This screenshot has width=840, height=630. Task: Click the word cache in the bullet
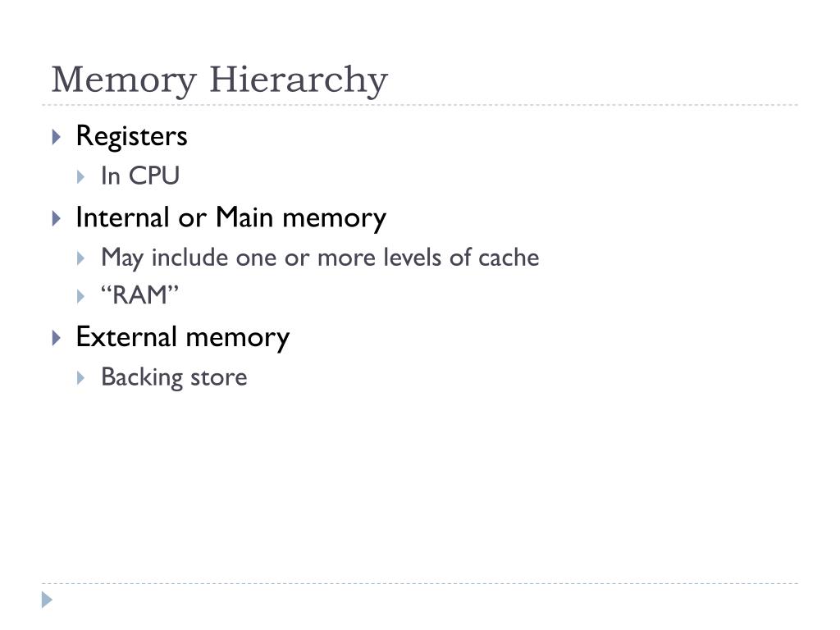pos(509,258)
